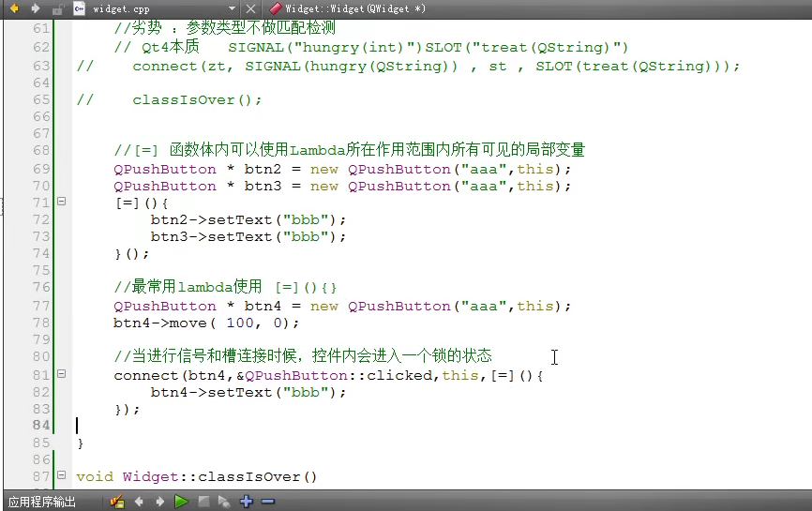Click the btn4->setText("bbb"); line

pyautogui.click(x=248, y=392)
